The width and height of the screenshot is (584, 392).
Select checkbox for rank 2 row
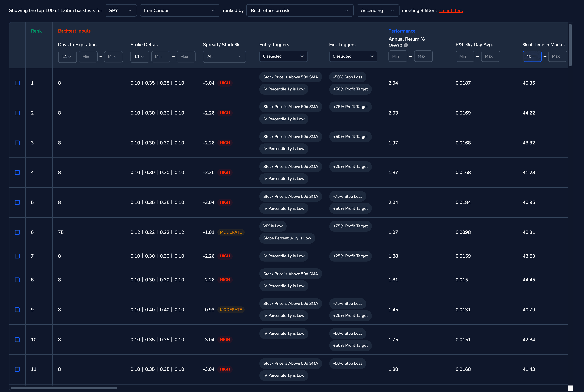(17, 113)
